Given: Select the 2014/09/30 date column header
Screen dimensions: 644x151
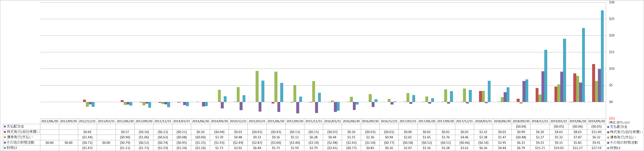Looking at the screenshot, I should pos(219,121).
